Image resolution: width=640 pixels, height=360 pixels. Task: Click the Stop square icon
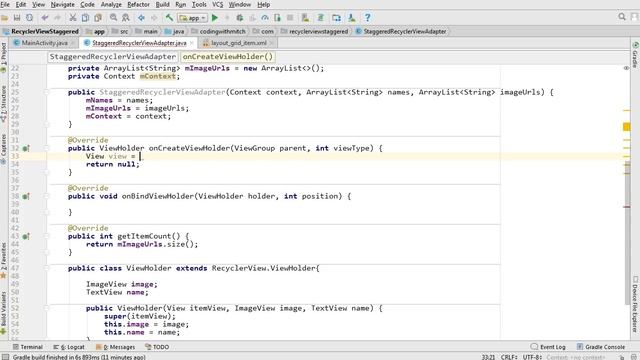[x=290, y=18]
